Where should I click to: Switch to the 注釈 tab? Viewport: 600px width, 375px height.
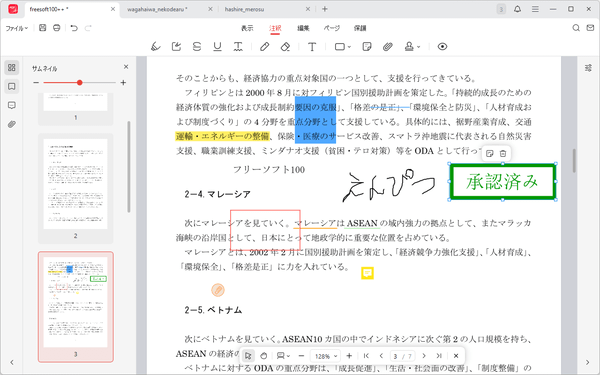pos(275,28)
